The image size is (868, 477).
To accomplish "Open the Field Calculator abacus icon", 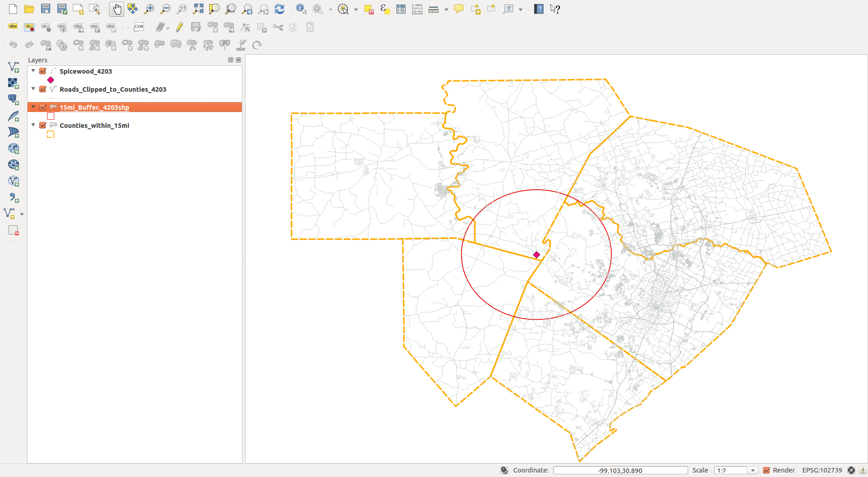I will [x=417, y=9].
